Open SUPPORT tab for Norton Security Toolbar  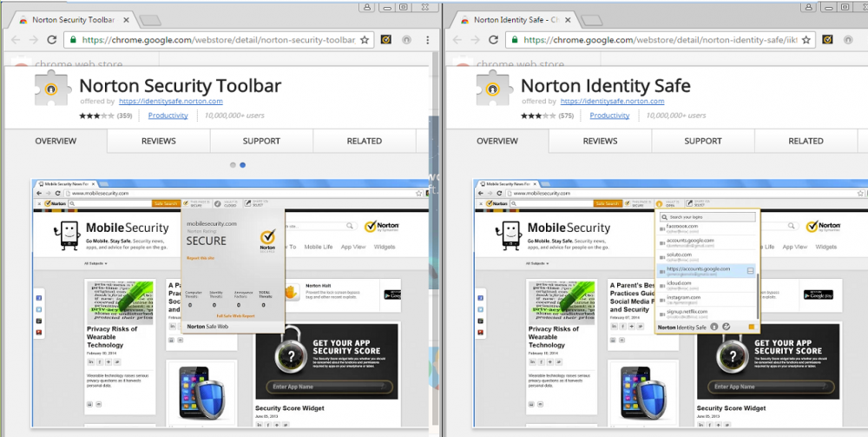click(x=261, y=142)
